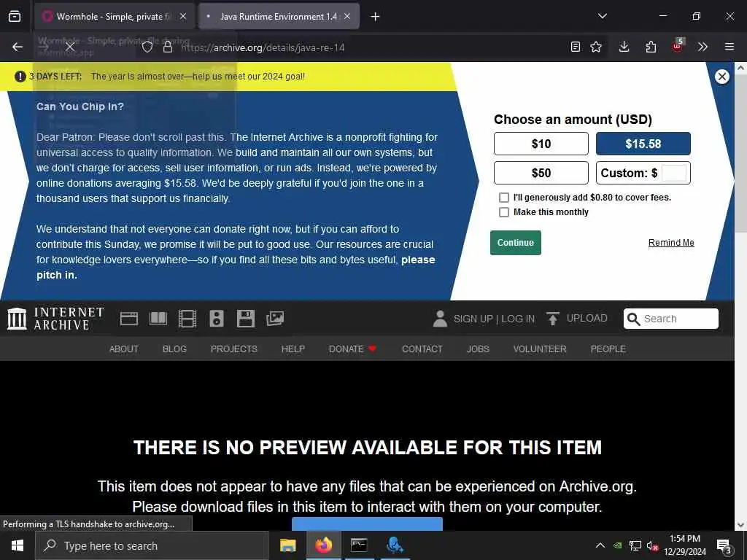
Task: Click the LOG IN link
Action: (x=518, y=319)
